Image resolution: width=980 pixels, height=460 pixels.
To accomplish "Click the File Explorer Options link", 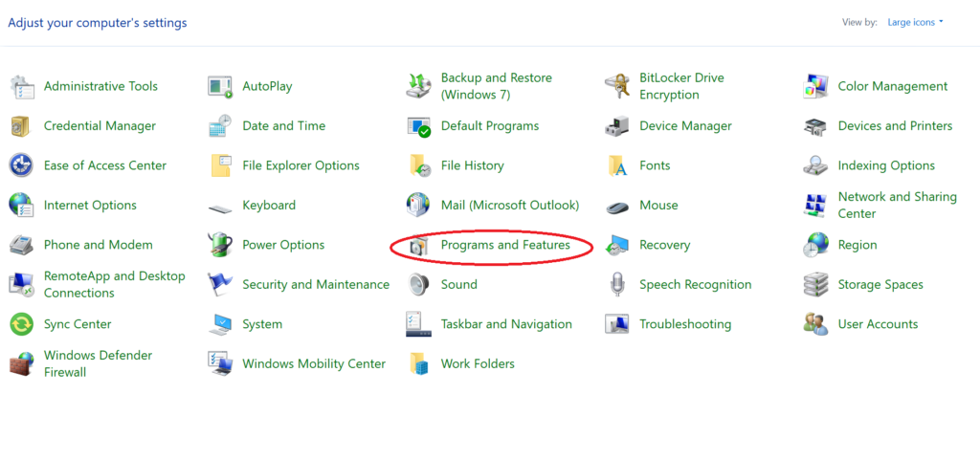I will pyautogui.click(x=301, y=166).
